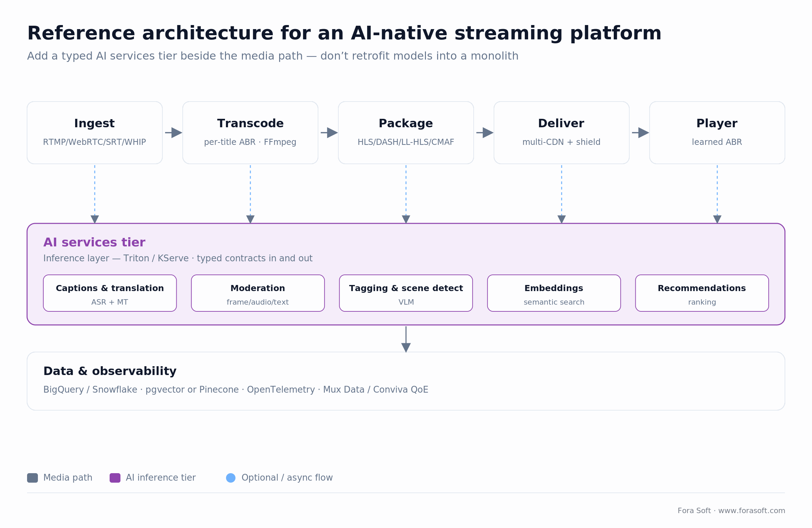
Task: Click the 'per-title ABR · FFmpeg' text
Action: click(250, 142)
